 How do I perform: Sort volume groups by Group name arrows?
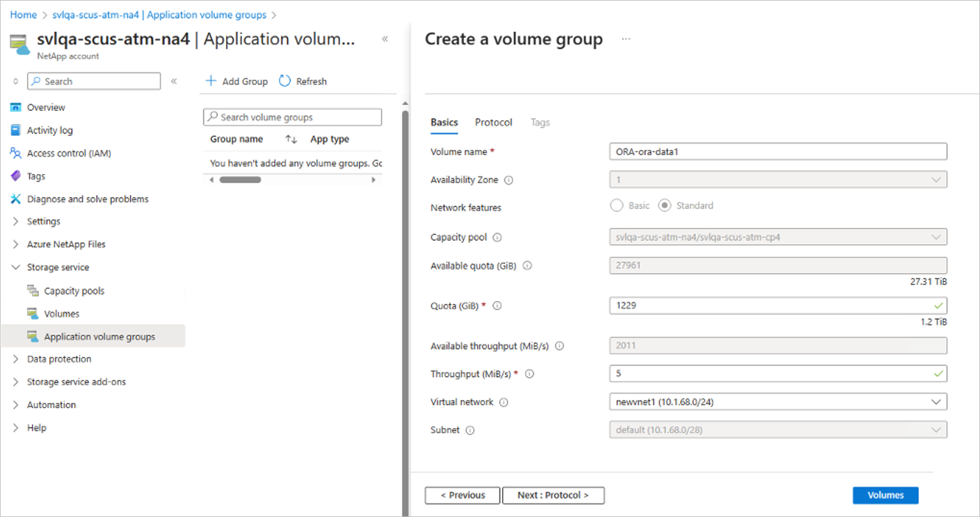[x=291, y=139]
